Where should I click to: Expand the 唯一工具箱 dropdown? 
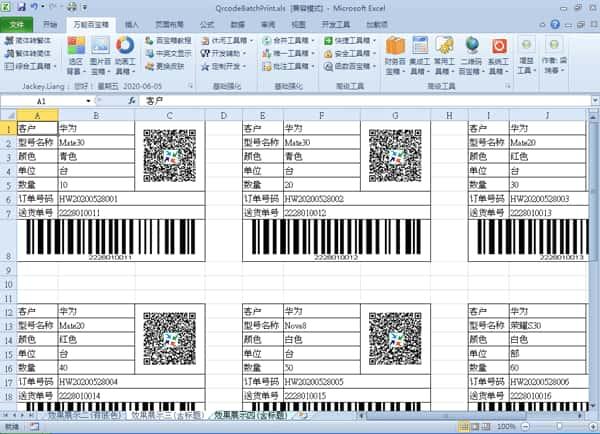click(313, 54)
